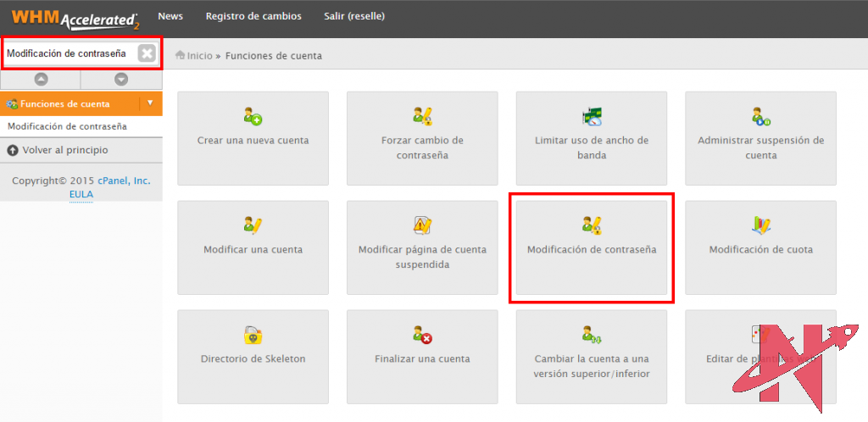Click inside the sidebar search input field
This screenshot has height=422, width=868.
tap(68, 53)
